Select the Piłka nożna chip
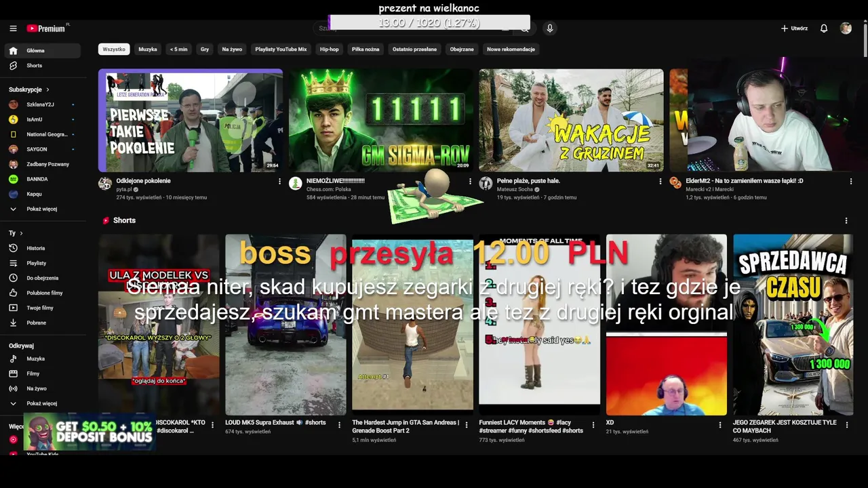868x488 pixels. point(366,49)
